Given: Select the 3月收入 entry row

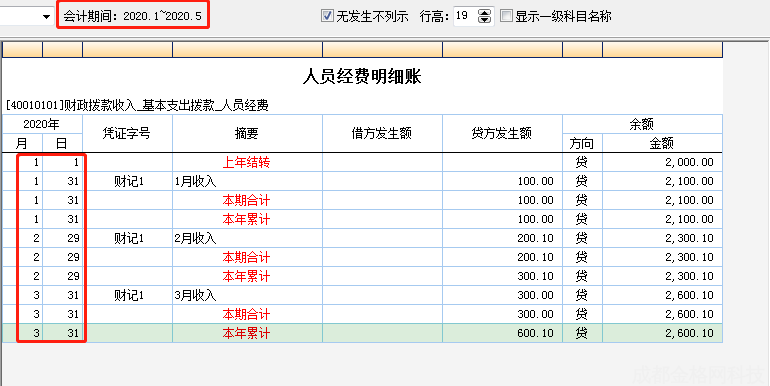Looking at the screenshot, I should click(362, 295).
